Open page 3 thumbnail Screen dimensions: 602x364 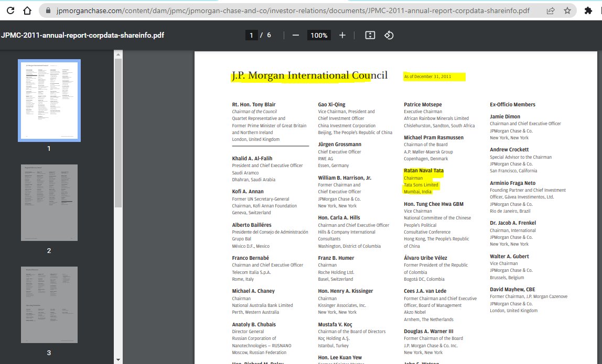pyautogui.click(x=49, y=304)
